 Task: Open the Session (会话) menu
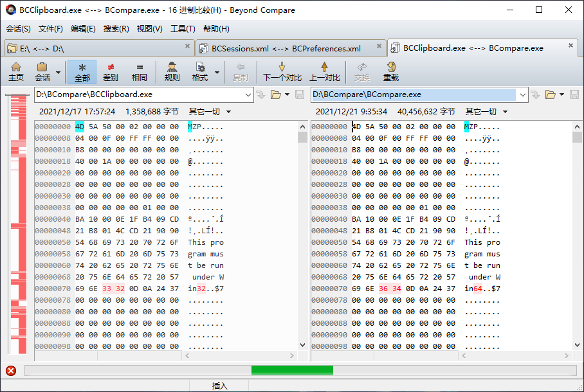(x=18, y=29)
